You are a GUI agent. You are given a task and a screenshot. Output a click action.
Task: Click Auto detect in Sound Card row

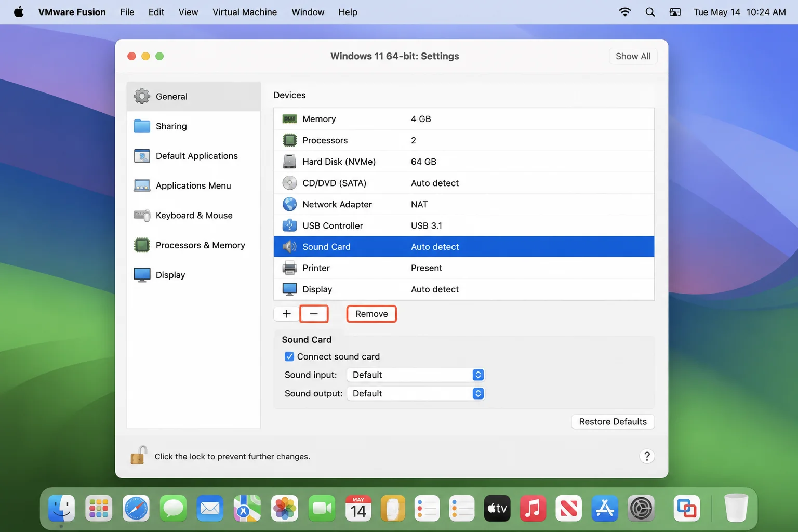click(435, 247)
